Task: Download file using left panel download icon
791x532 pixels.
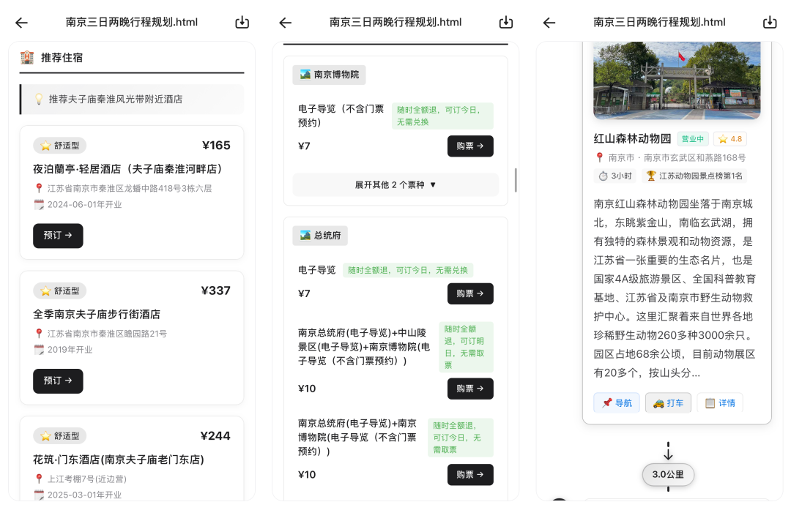Action: [x=242, y=23]
